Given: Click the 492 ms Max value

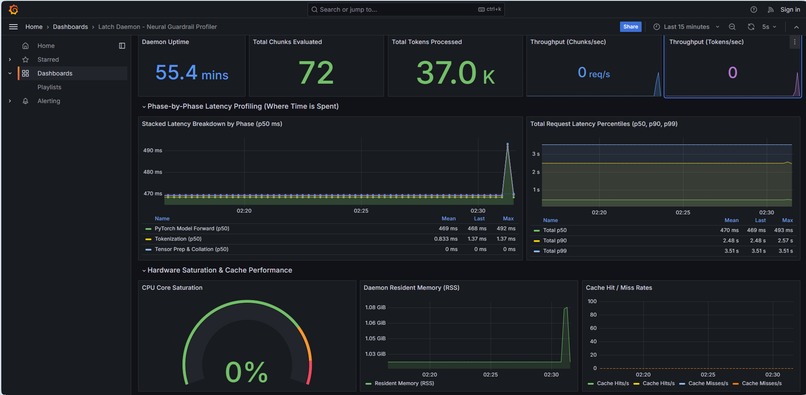Looking at the screenshot, I should 507,228.
